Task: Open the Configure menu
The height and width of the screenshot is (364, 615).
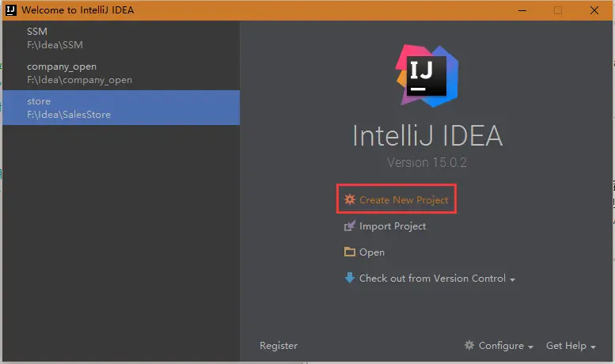Action: (x=499, y=346)
